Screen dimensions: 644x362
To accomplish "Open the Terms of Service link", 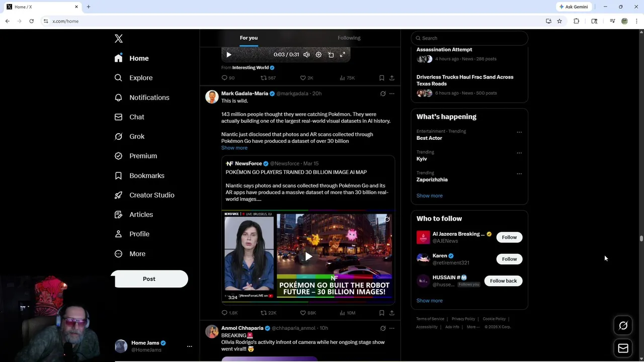I will tap(430, 319).
